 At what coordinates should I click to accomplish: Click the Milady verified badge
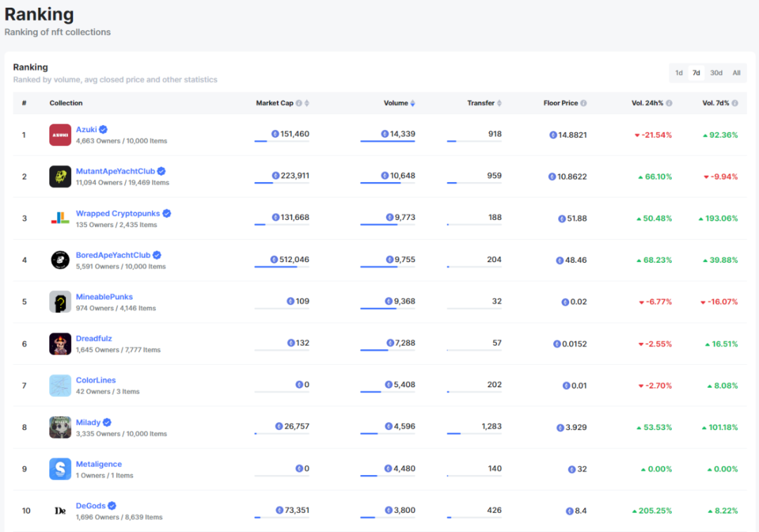[x=107, y=422]
